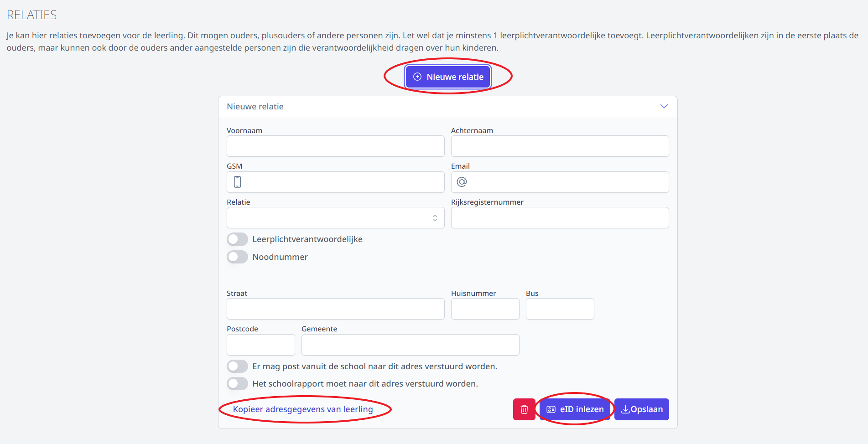The width and height of the screenshot is (868, 444).
Task: Select the Postcode field
Action: 261,345
